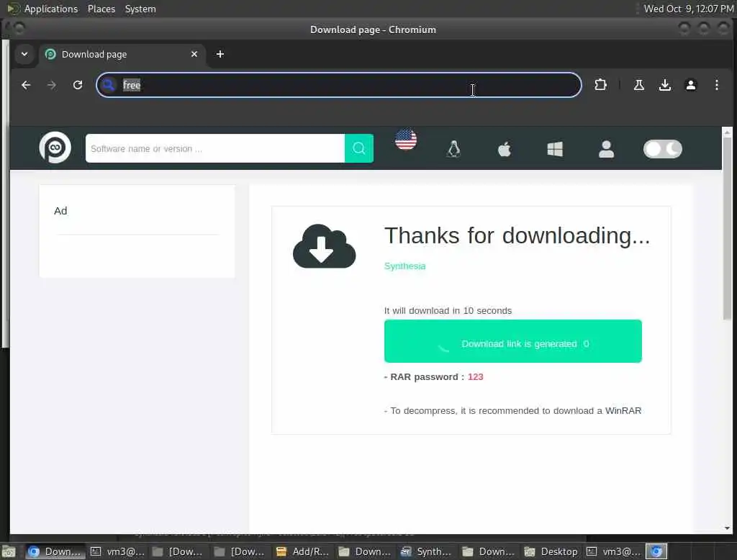Open the System menu
Viewport: 737px width, 560px height.
140,9
